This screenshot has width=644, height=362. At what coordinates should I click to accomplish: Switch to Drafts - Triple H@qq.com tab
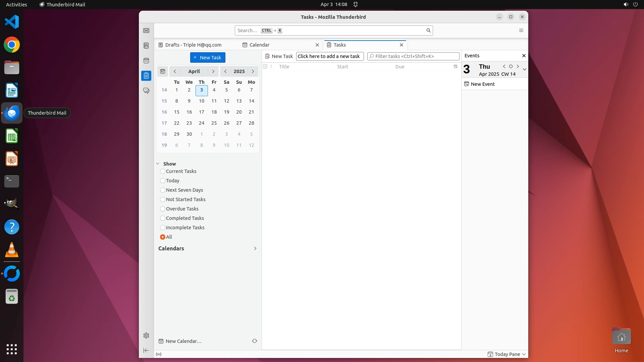(193, 45)
